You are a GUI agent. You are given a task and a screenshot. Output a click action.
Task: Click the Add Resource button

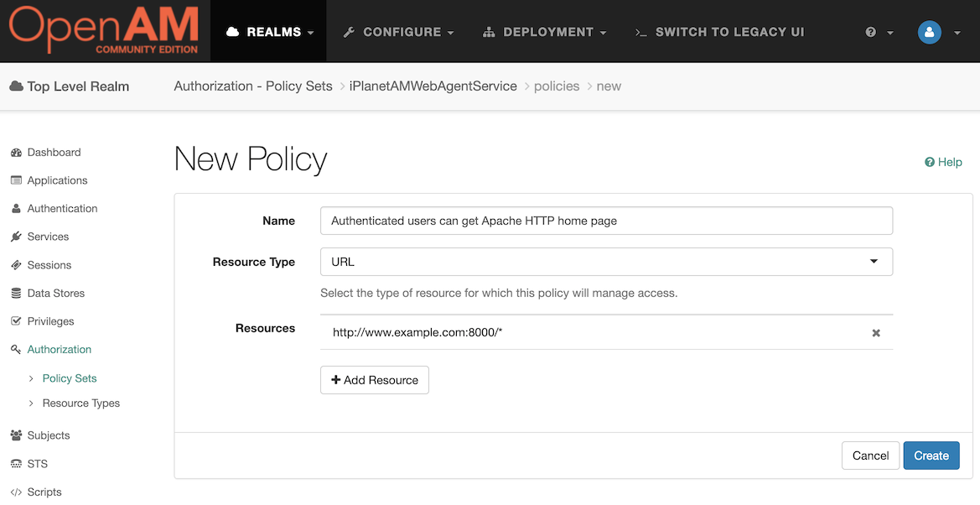pos(375,380)
